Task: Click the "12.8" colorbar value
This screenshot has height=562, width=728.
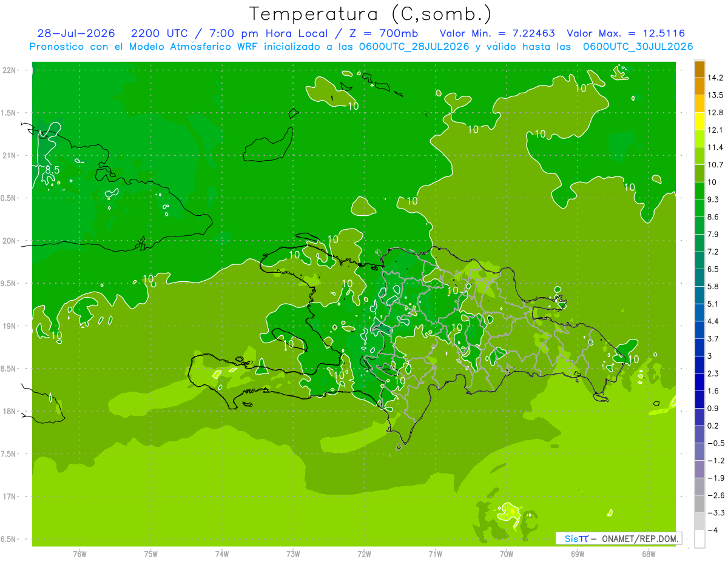Action: click(715, 113)
